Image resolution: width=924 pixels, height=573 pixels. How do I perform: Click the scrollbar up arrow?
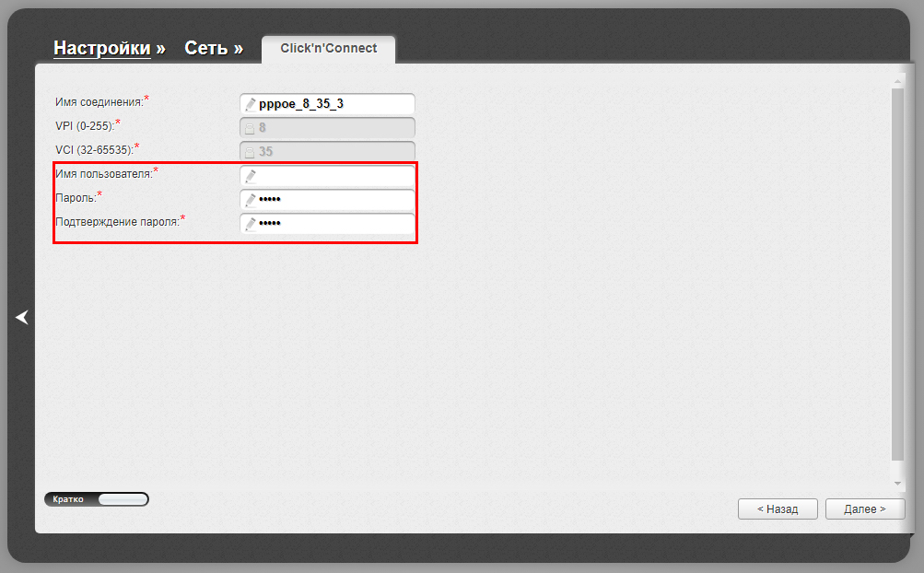(897, 81)
